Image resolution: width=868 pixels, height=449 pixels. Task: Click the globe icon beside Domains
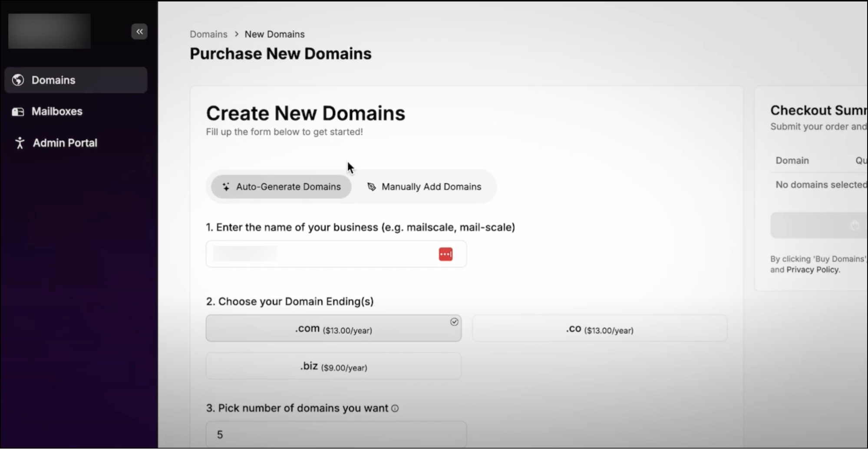18,80
